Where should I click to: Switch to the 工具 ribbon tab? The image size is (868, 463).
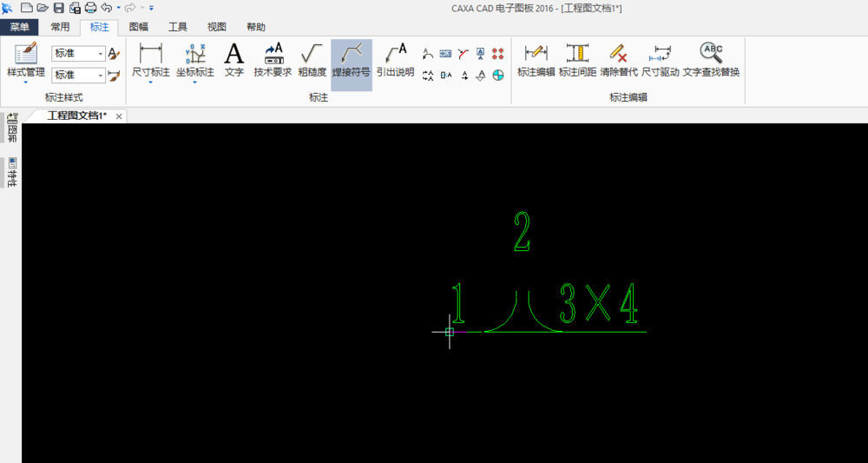click(x=178, y=27)
